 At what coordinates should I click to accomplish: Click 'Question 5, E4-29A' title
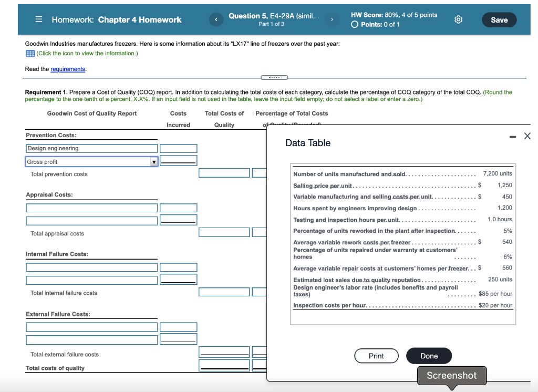273,16
